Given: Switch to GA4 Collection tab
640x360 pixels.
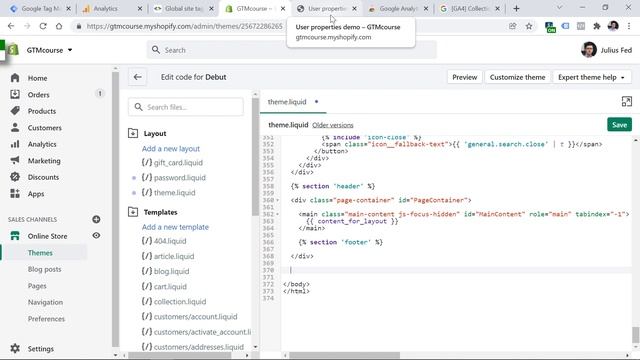Looking at the screenshot, I should 469,8.
